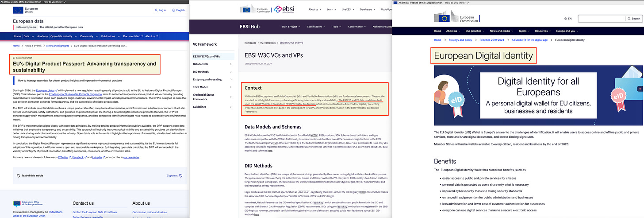Viewport: 644px width, 218px height.
Task: Expand the Use EBSI dropdown
Action: pyautogui.click(x=348, y=9)
